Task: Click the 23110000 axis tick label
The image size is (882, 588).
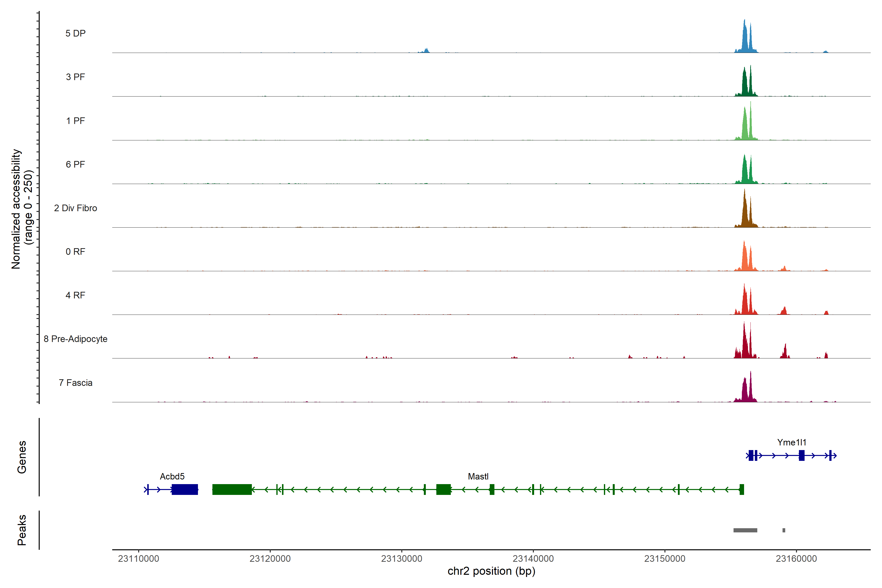Action: coord(138,559)
